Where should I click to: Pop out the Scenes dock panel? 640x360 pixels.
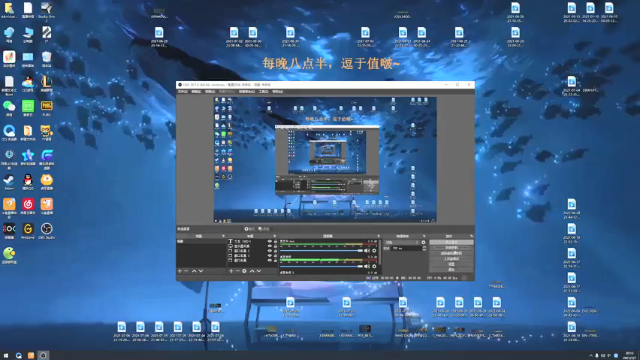223,236
